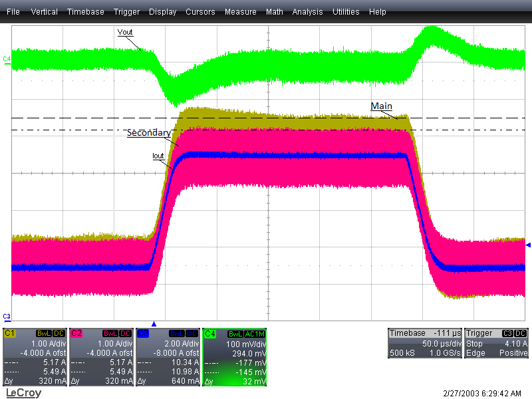Select the Vout waveform label
532x399 pixels.
tap(125, 32)
